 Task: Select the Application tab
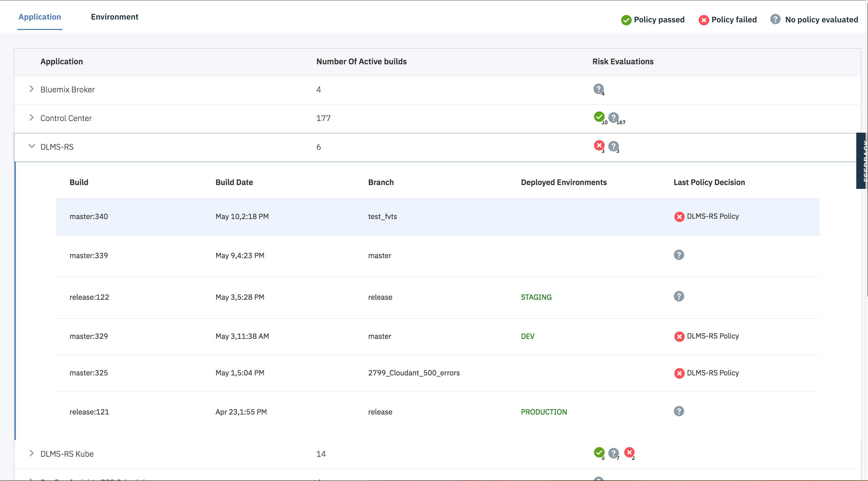pos(40,17)
